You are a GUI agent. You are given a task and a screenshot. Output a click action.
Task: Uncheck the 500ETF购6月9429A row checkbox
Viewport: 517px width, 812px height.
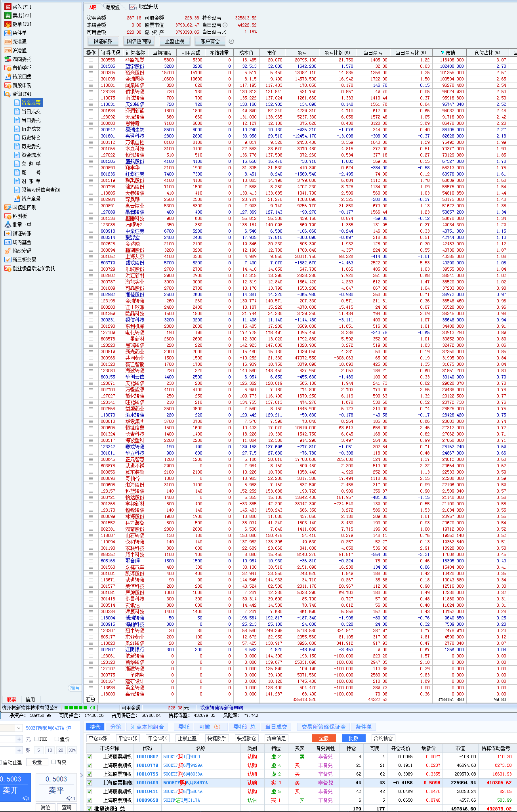[90, 765]
